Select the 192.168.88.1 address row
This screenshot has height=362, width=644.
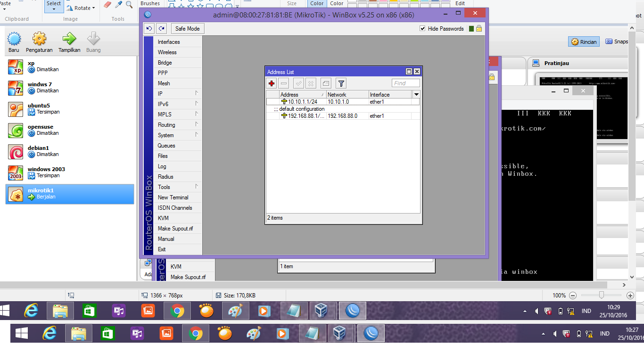pos(343,116)
